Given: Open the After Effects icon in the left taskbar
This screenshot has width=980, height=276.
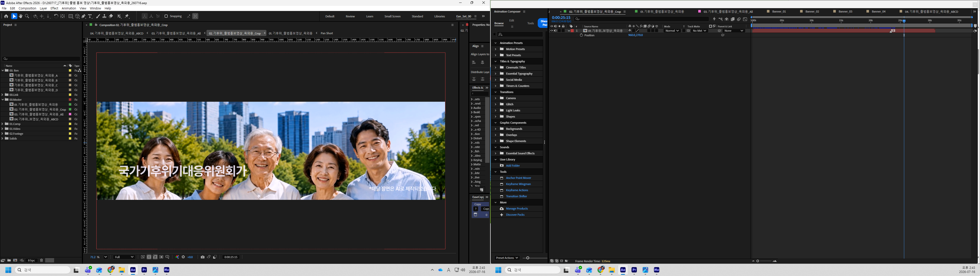Looking at the screenshot, I should pyautogui.click(x=133, y=270).
